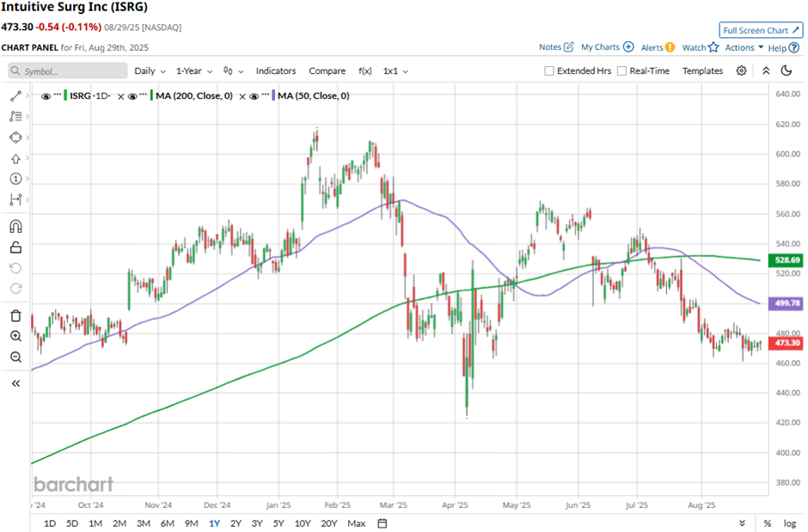Add a note with the Notes pencil icon

568,47
